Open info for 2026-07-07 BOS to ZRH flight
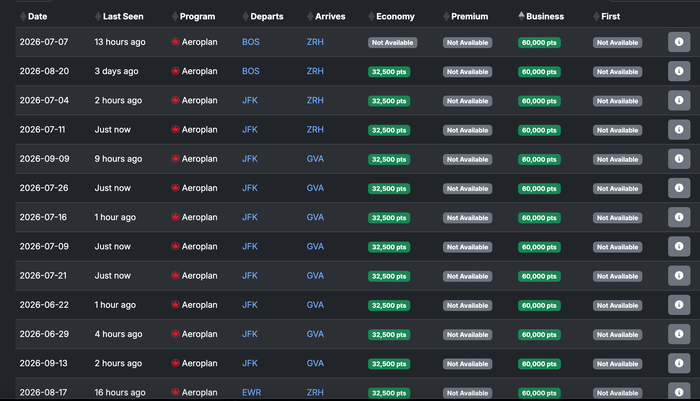The width and height of the screenshot is (700, 401). coord(679,42)
